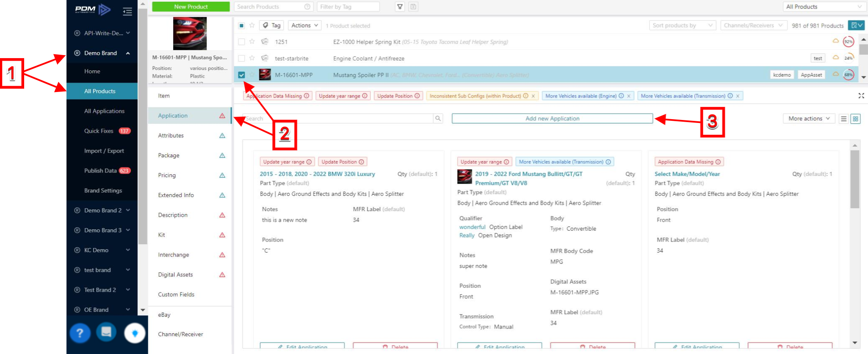Click help icon in Search Products field

(307, 7)
